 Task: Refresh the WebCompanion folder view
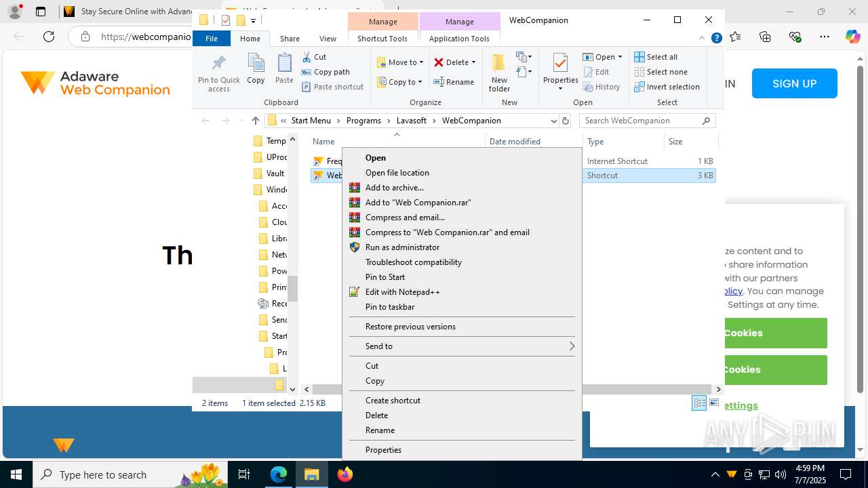coord(565,121)
